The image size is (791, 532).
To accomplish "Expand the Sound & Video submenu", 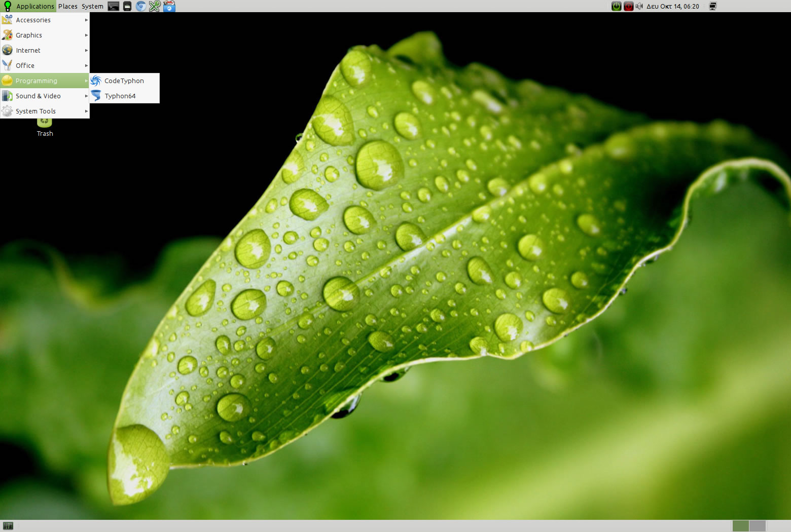I will point(45,96).
